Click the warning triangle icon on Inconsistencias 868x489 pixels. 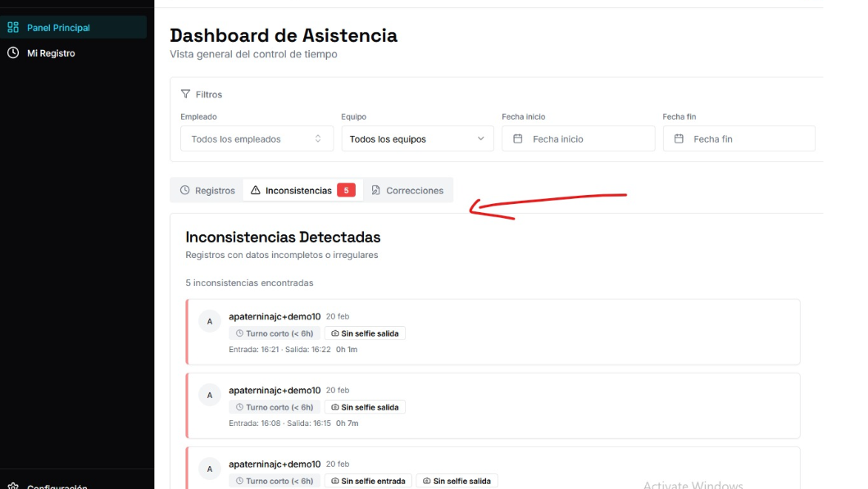pos(255,191)
